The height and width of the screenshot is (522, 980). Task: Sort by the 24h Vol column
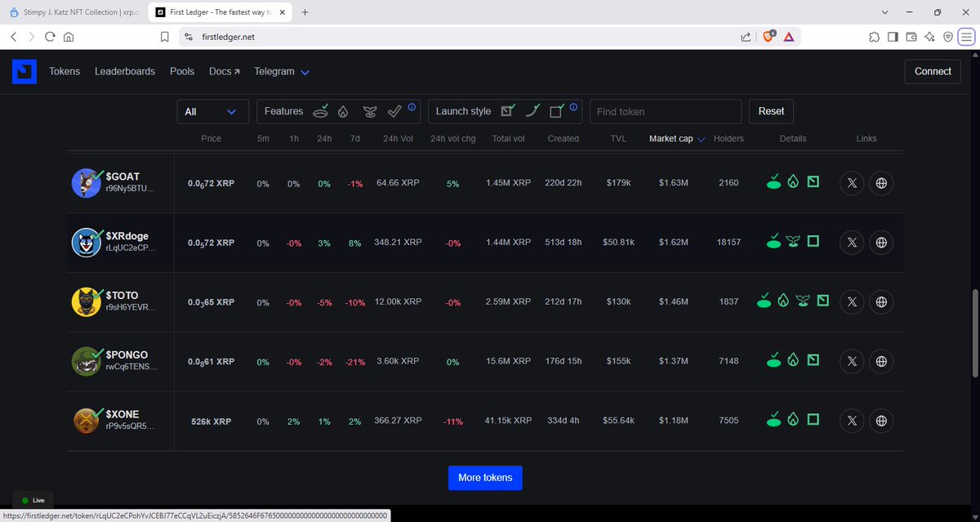398,139
